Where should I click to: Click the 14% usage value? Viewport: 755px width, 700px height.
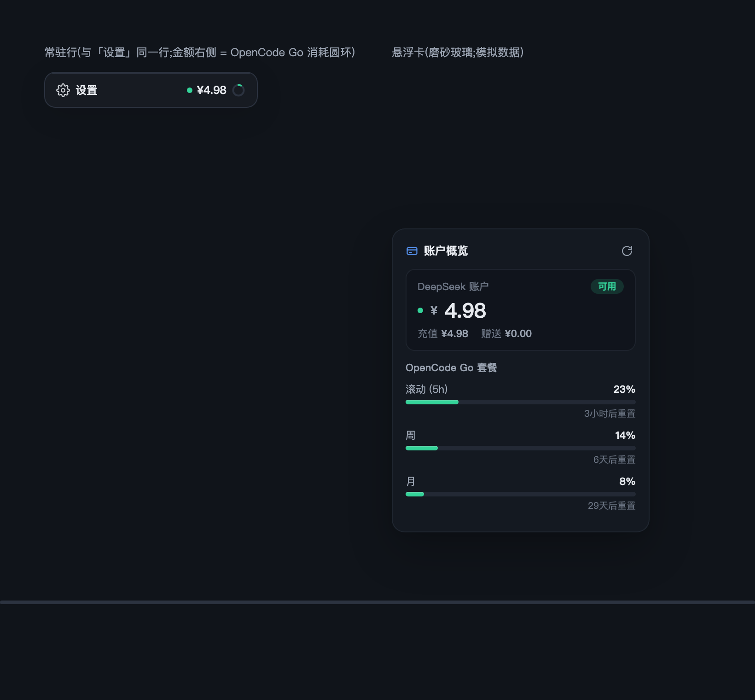pyautogui.click(x=625, y=435)
